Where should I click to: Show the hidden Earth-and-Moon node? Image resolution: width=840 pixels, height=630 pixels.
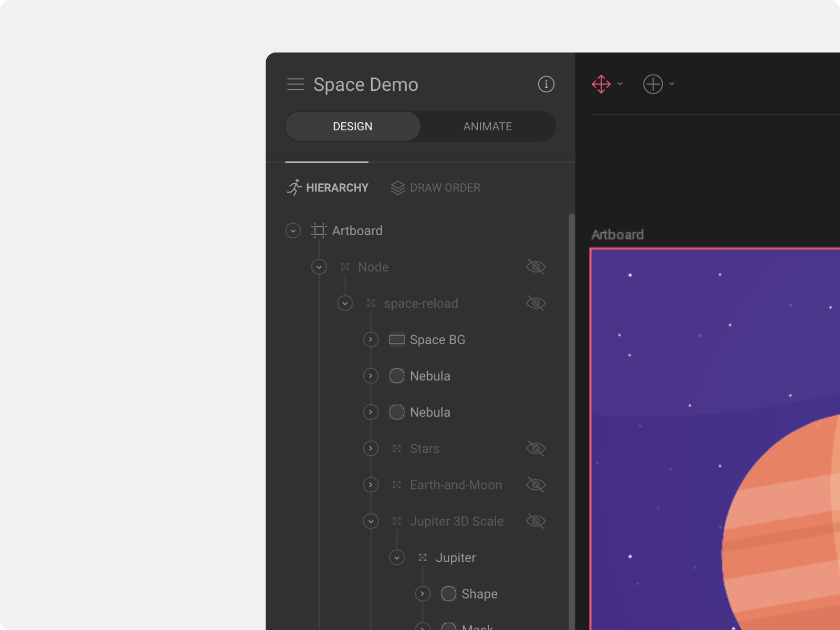point(536,485)
